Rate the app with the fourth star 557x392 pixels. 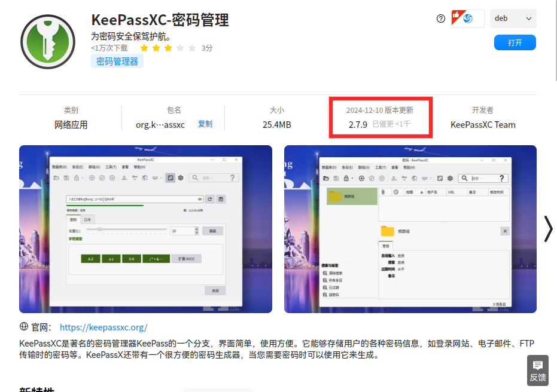(x=180, y=48)
